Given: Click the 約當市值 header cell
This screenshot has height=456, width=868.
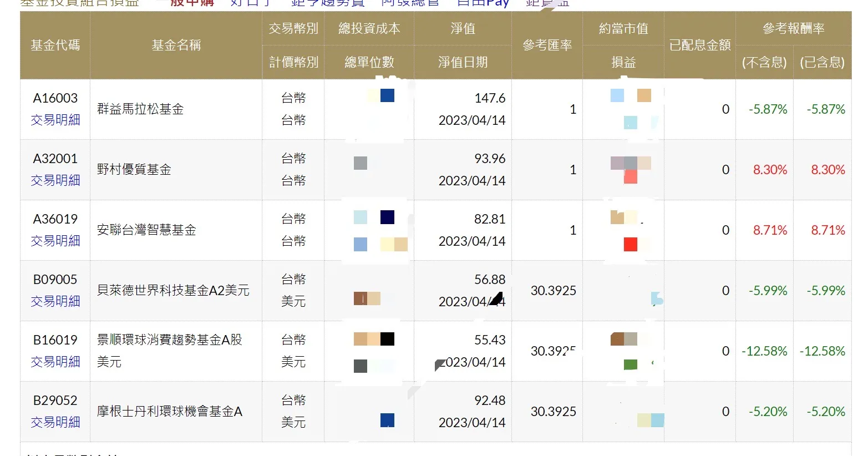Looking at the screenshot, I should (x=623, y=28).
